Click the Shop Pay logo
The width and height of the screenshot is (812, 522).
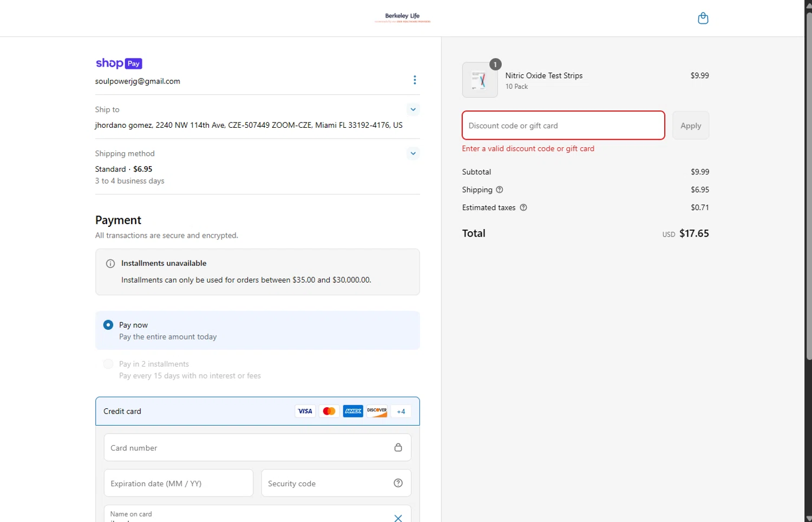coord(119,63)
